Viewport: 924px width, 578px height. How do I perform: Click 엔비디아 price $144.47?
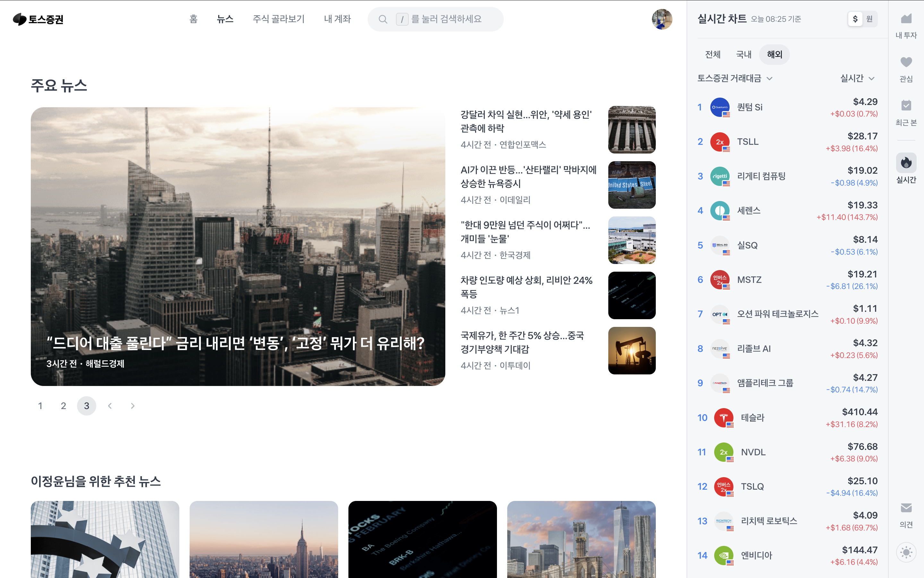(x=860, y=550)
